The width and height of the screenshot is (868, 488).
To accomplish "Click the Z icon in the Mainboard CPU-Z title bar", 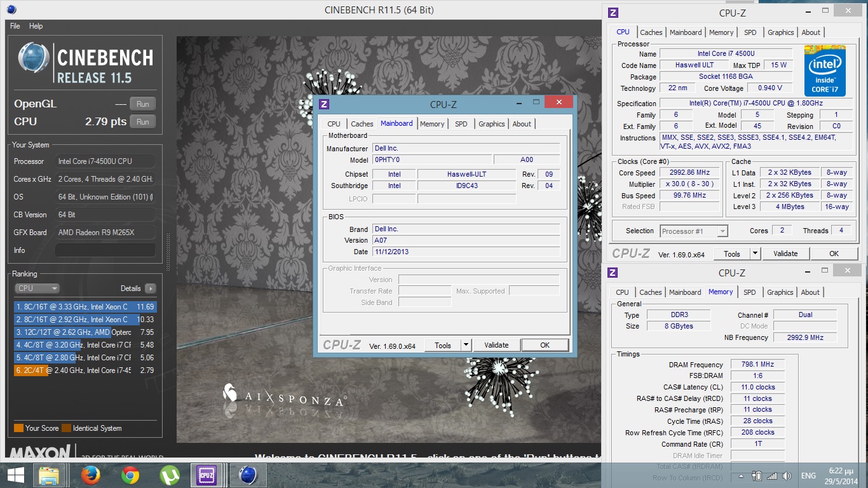I will click(x=324, y=104).
